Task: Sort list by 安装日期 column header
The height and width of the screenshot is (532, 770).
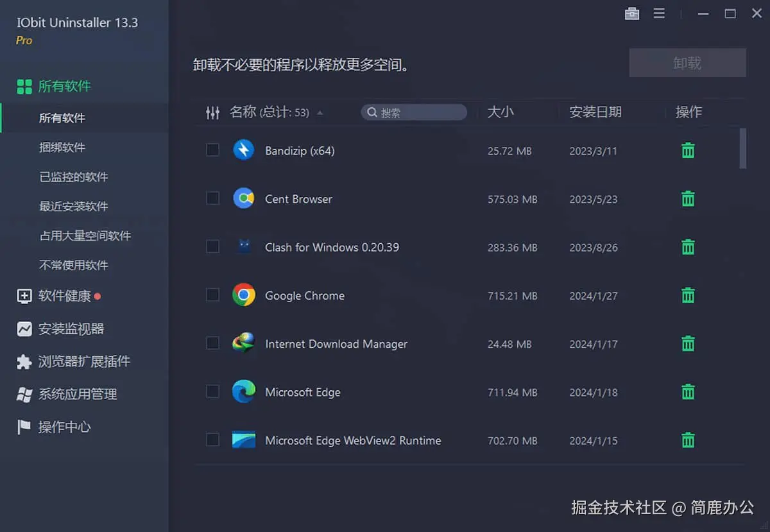Action: click(x=595, y=112)
